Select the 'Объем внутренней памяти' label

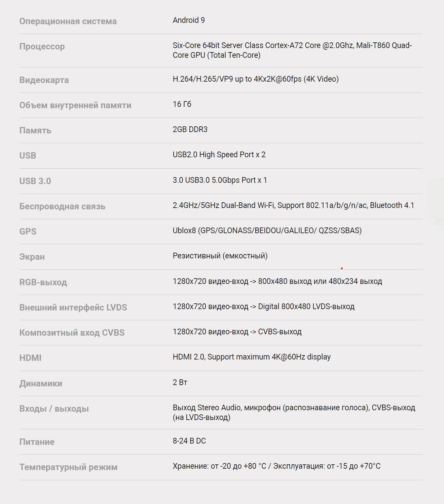point(75,105)
